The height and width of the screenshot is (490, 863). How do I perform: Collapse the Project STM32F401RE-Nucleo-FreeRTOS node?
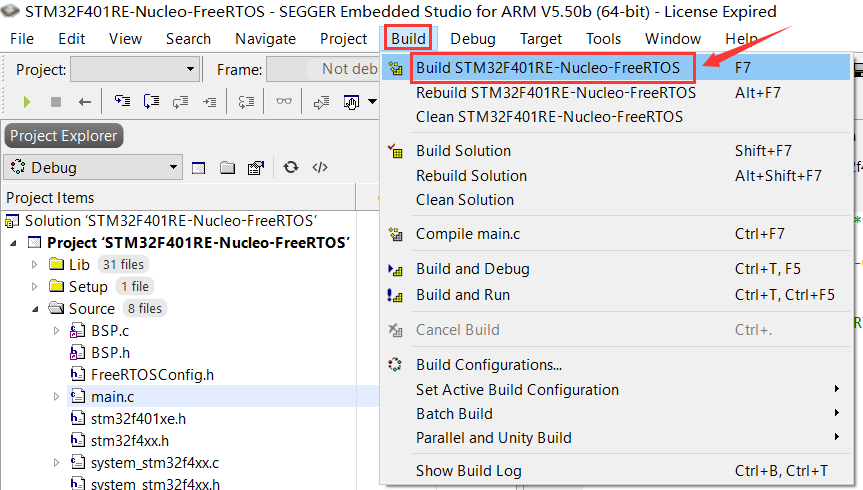click(13, 243)
